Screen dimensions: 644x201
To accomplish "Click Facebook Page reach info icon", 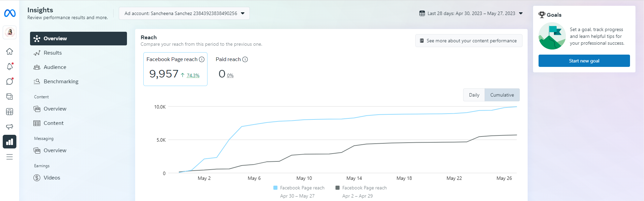I will click(202, 59).
